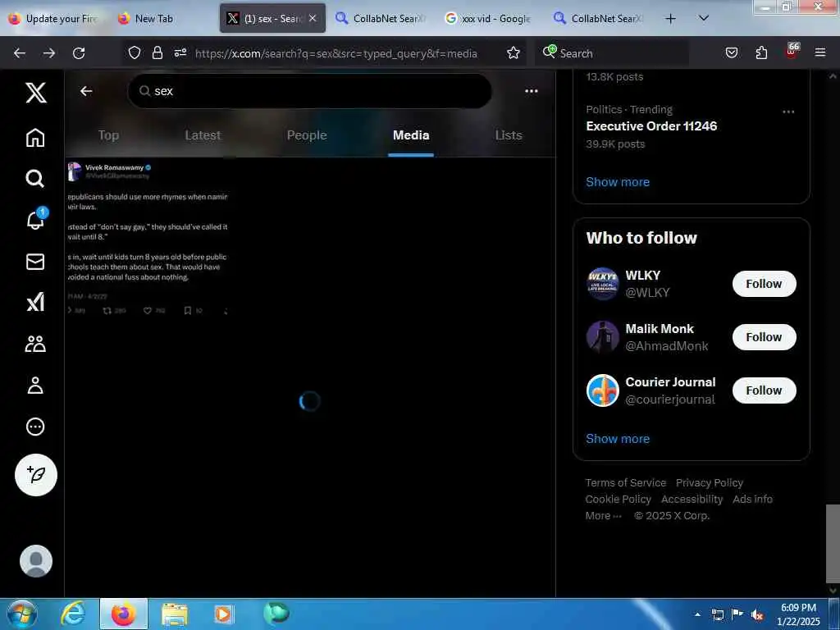Click the Firefox Search box

(612, 53)
